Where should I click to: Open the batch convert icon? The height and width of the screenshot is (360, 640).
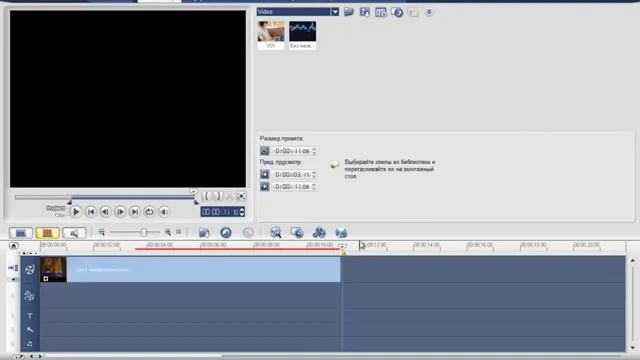coord(297,233)
